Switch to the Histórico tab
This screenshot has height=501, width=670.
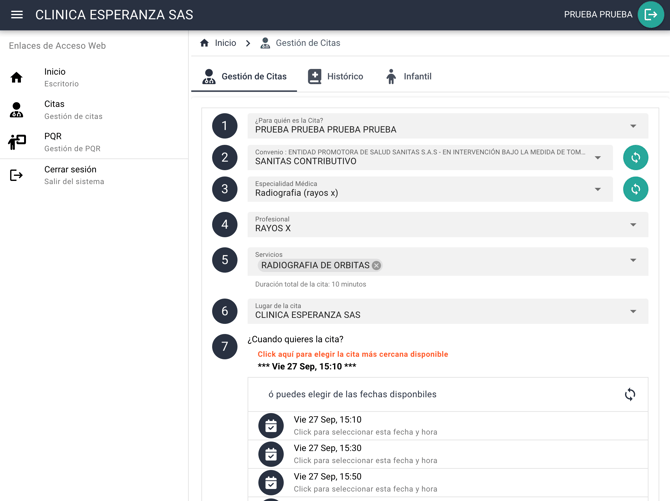pyautogui.click(x=335, y=76)
